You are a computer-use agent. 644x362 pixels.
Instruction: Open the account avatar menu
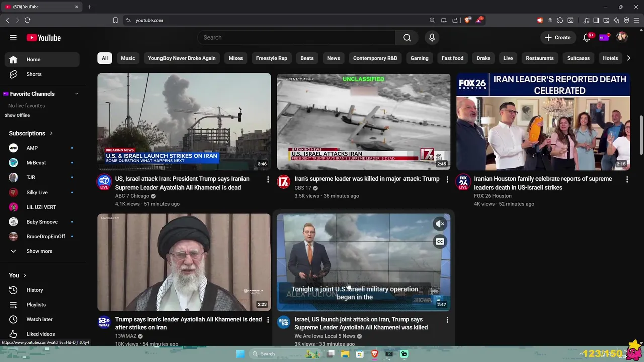click(x=622, y=38)
